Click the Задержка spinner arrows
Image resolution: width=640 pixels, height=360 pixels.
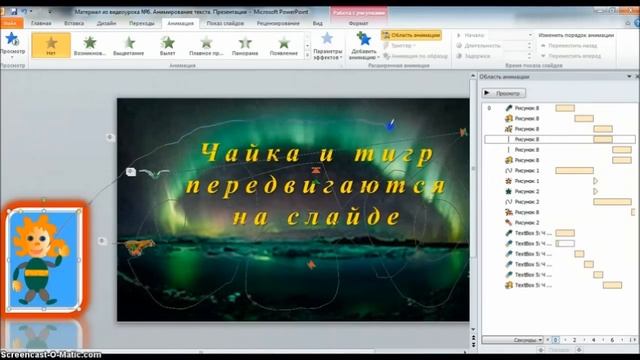530,56
